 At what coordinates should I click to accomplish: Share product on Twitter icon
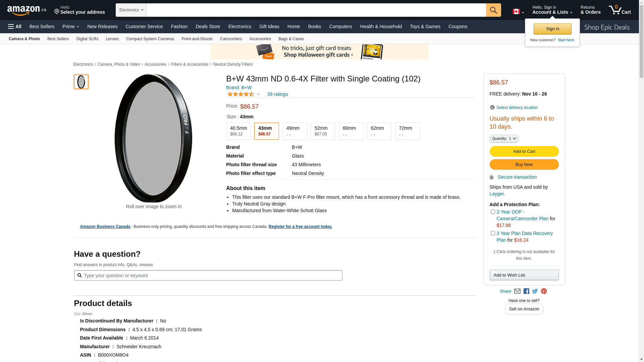[x=535, y=291]
